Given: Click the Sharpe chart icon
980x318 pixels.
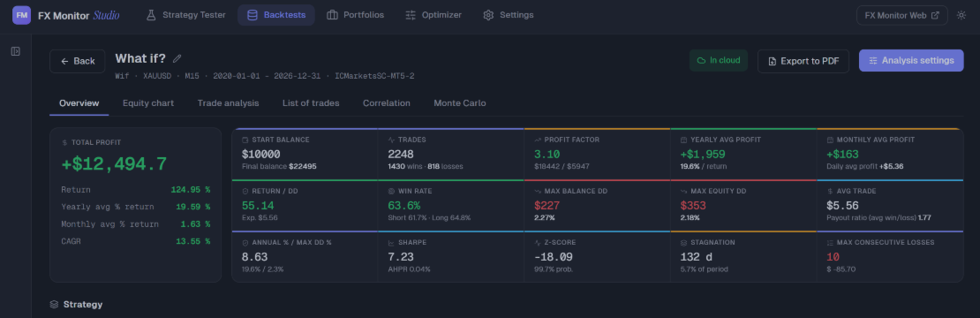Looking at the screenshot, I should pos(391,242).
